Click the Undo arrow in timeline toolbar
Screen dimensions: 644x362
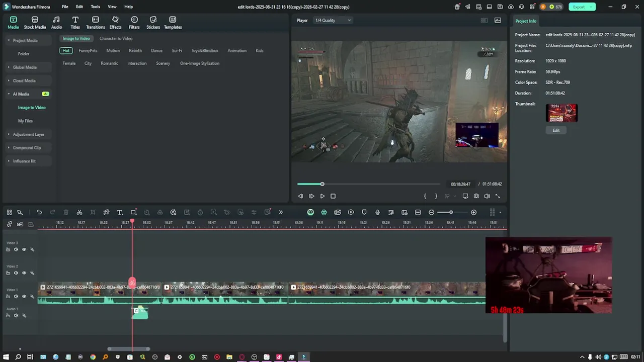pos(39,212)
